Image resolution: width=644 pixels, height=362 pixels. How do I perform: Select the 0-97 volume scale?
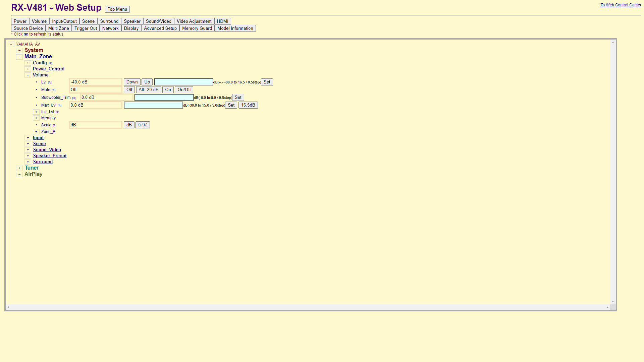[143, 125]
